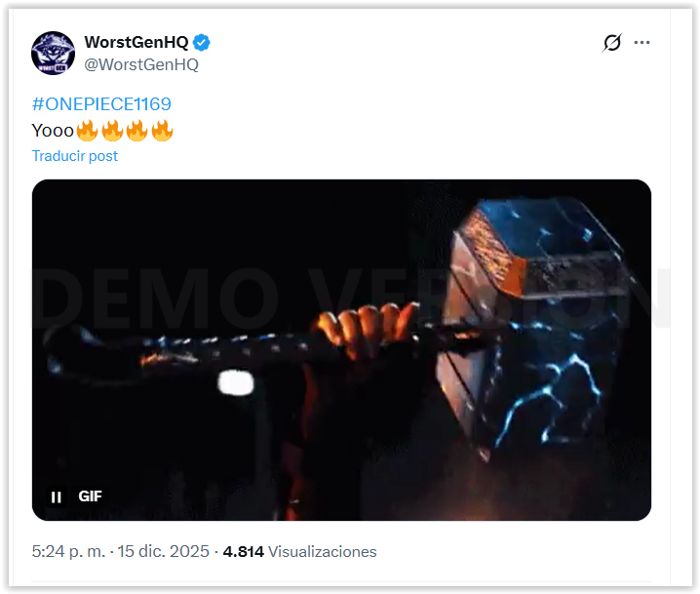Click the GIF label badge
The image size is (700, 594).
pos(90,496)
